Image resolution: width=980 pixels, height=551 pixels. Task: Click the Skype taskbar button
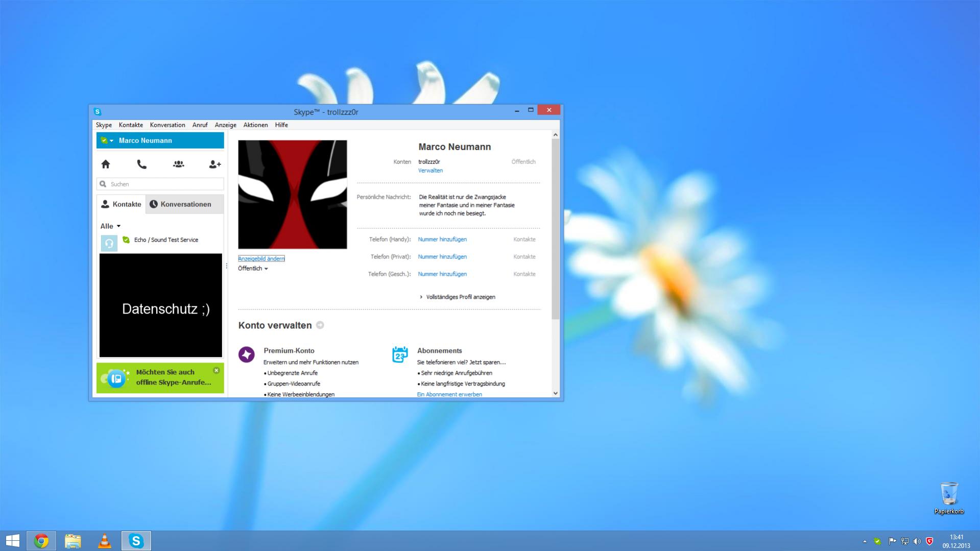(136, 541)
